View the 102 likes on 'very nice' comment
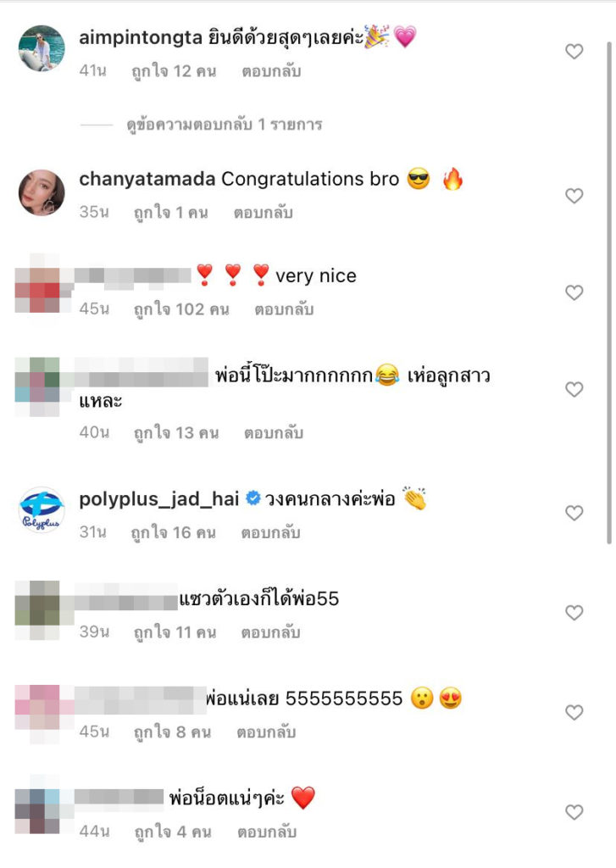This screenshot has height=868, width=616. click(181, 309)
